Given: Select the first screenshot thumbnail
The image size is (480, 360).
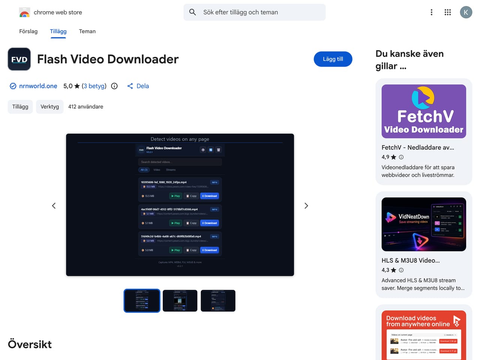Looking at the screenshot, I should coord(142,301).
